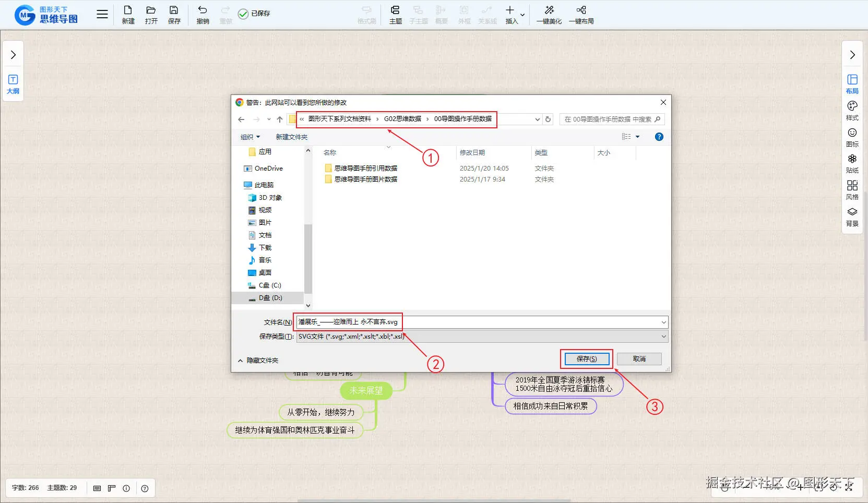Screen dimensions: 868x503
Task: Open the hamburger main menu
Action: point(102,15)
